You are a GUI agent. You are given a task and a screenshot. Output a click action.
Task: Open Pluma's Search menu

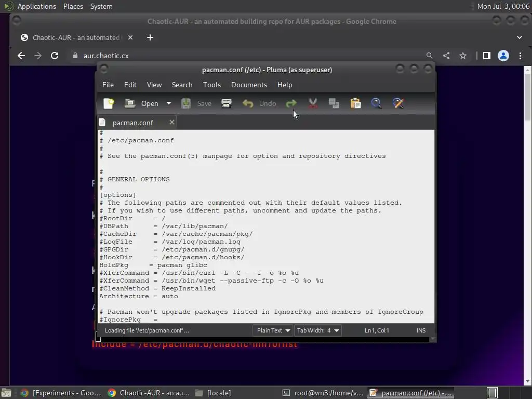click(182, 85)
